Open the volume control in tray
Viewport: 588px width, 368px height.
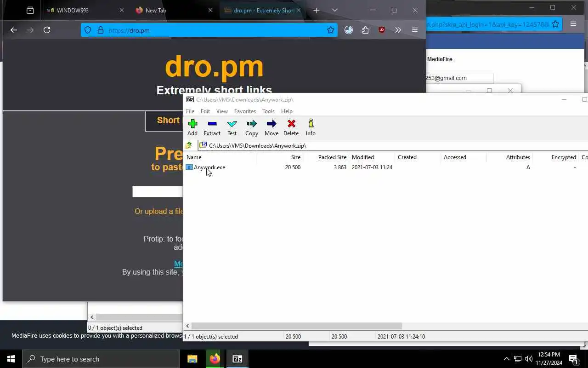tap(529, 359)
